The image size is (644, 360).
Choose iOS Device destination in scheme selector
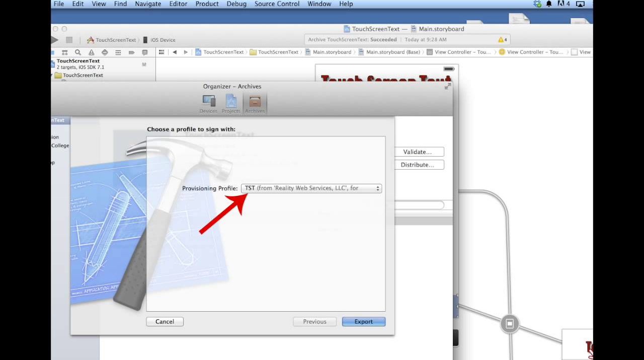tap(159, 40)
